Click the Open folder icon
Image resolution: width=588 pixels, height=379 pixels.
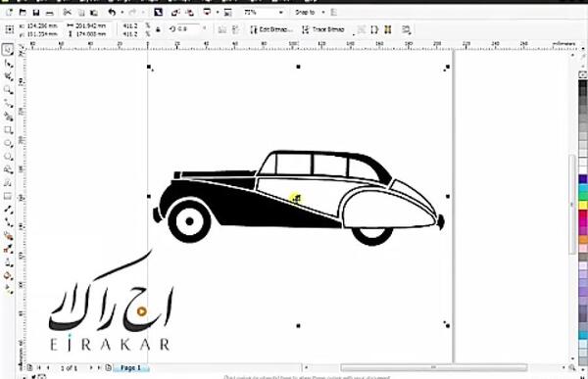click(x=23, y=13)
